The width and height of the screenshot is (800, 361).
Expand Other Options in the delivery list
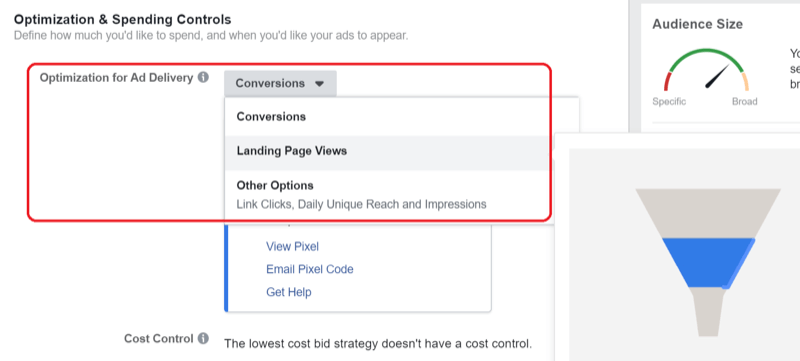275,185
